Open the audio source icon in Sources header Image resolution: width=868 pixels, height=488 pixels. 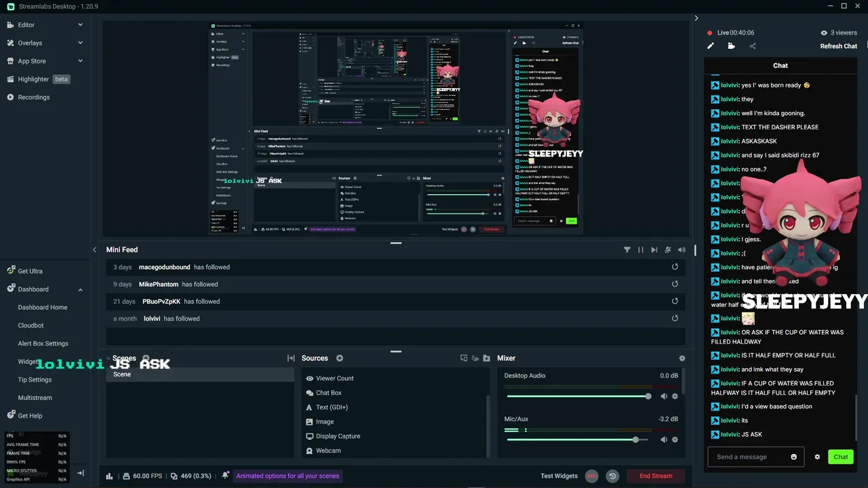tap(475, 358)
